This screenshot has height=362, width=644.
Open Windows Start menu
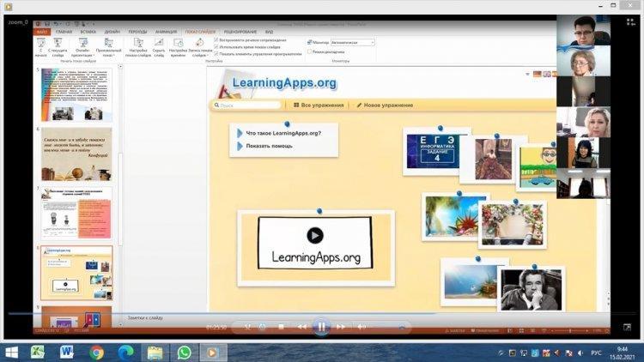[x=11, y=353]
